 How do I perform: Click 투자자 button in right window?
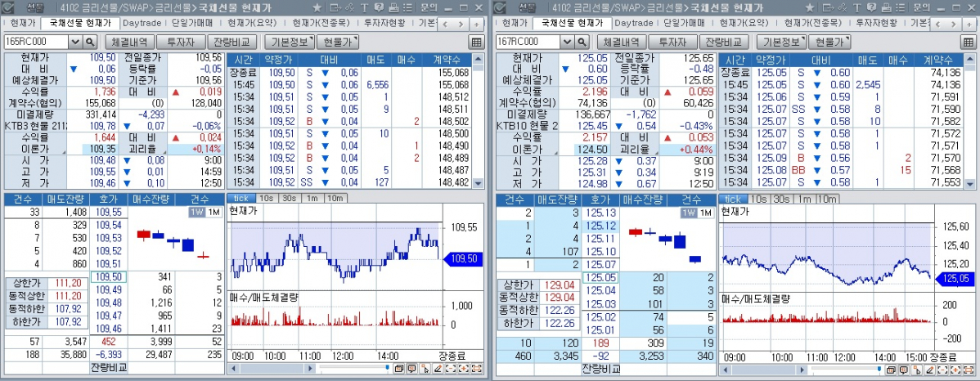[673, 42]
